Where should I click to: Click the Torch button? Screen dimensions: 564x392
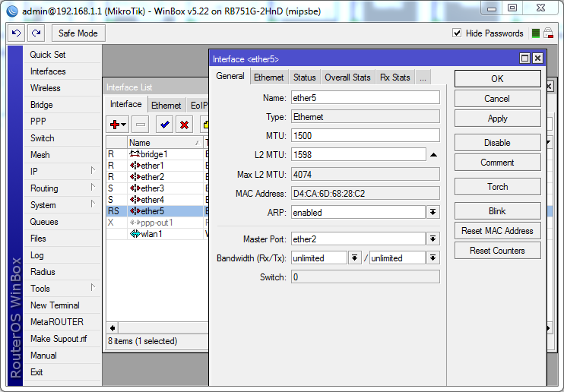497,187
